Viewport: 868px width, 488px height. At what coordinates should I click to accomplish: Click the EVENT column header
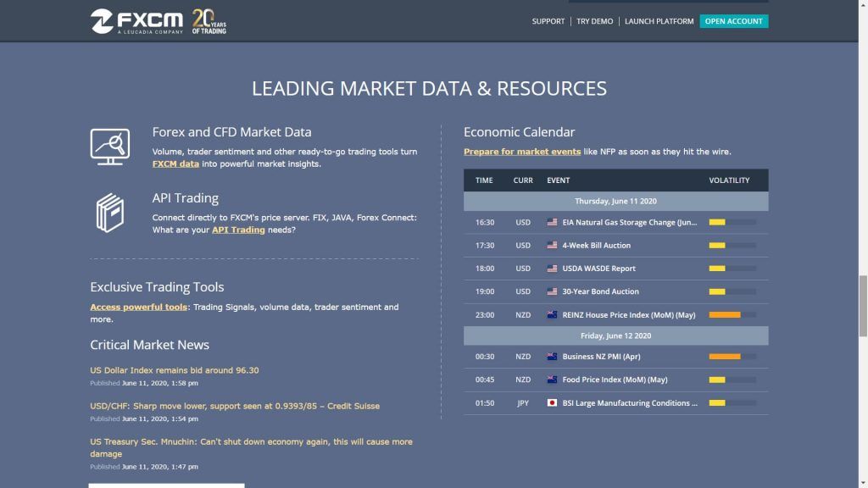click(x=558, y=180)
